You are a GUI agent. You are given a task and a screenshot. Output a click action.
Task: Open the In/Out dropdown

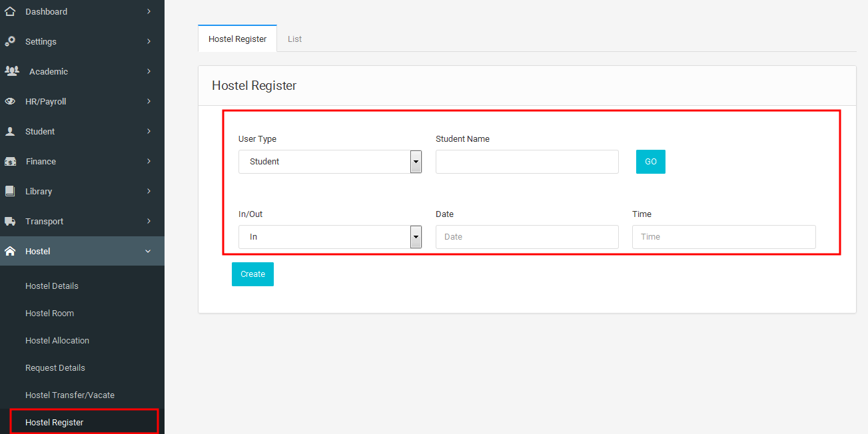[x=330, y=237]
